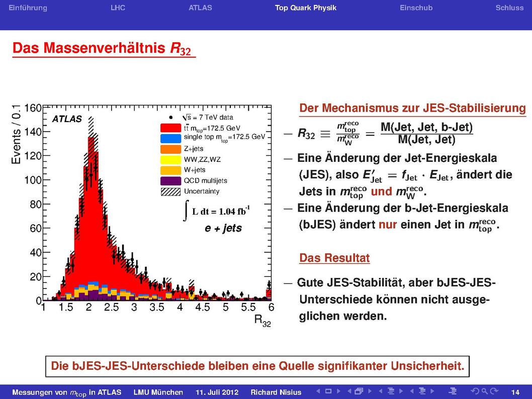Click the go-back curved arrow icon
This screenshot has width=532, height=399.
pos(475,391)
